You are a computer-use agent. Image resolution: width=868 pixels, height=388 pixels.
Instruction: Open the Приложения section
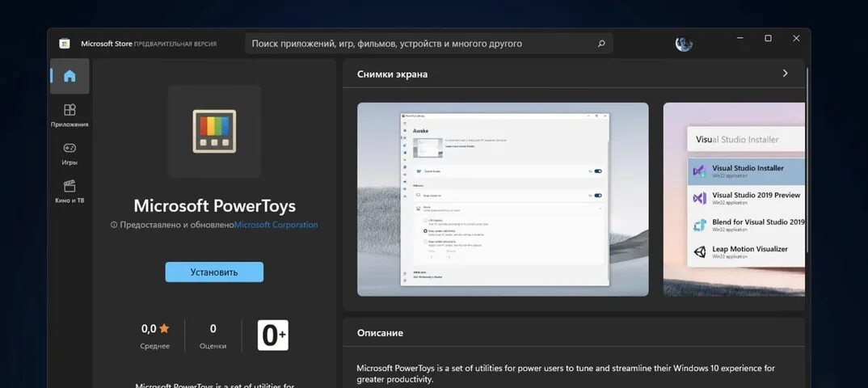(x=70, y=115)
